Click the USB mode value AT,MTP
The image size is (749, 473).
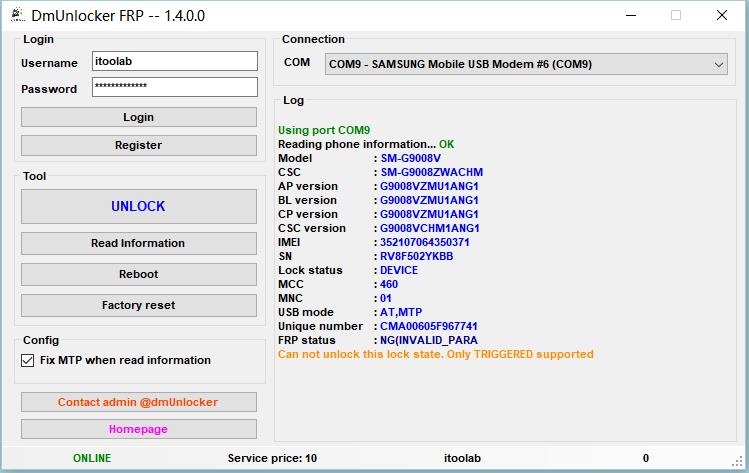pyautogui.click(x=401, y=312)
